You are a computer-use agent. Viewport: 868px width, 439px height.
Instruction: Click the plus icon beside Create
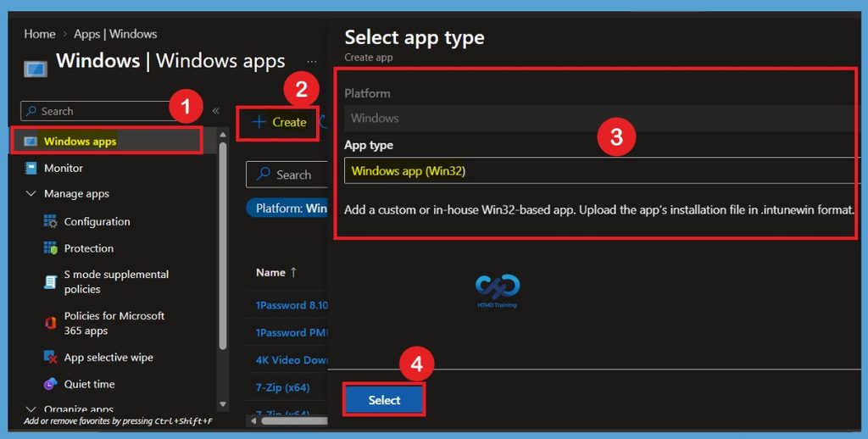[259, 122]
